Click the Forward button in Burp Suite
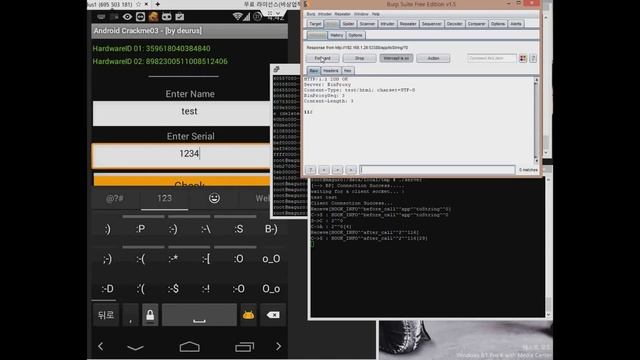The image size is (640, 360). point(322,58)
